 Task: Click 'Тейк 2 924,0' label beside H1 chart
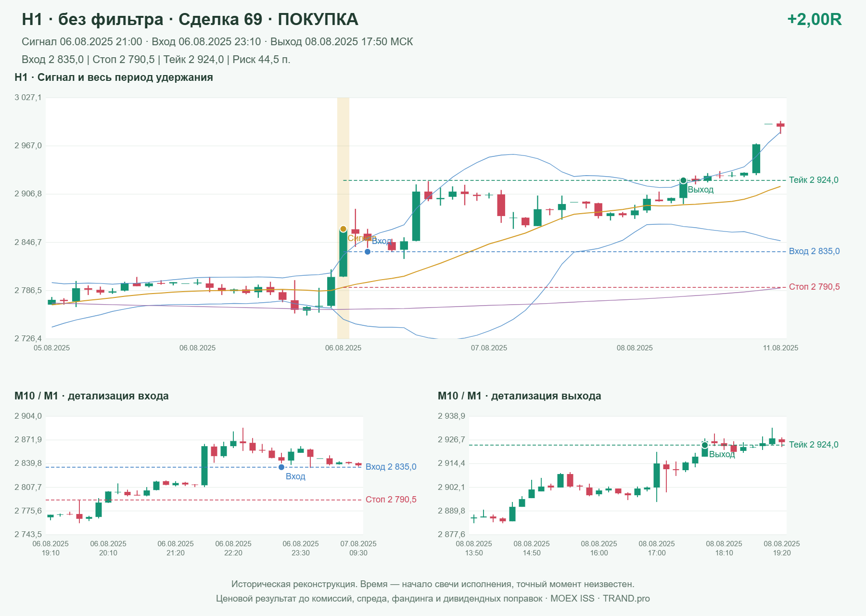tap(814, 180)
